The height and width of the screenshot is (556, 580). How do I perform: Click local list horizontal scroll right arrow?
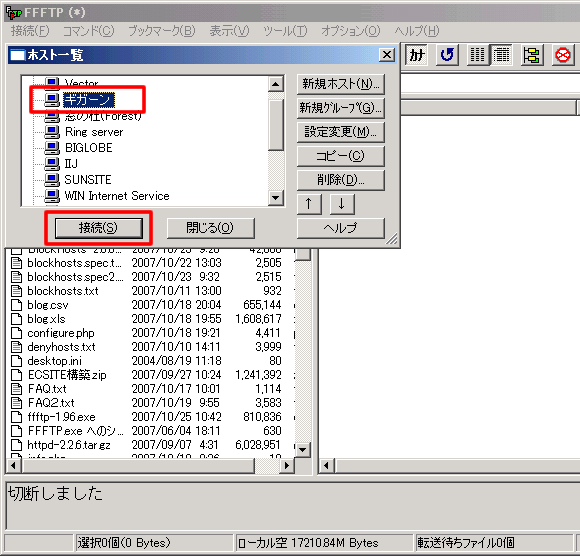(287, 465)
